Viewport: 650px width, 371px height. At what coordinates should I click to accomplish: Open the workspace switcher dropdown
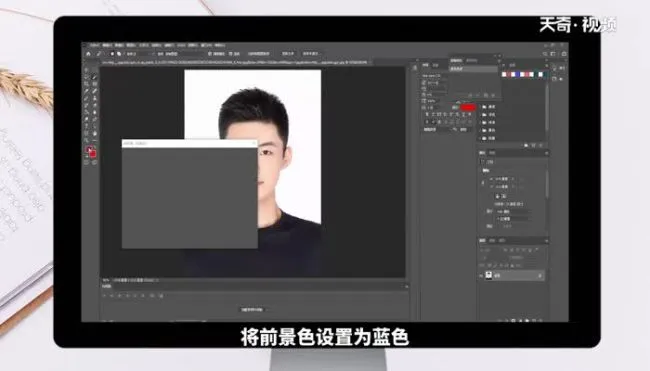[x=553, y=54]
